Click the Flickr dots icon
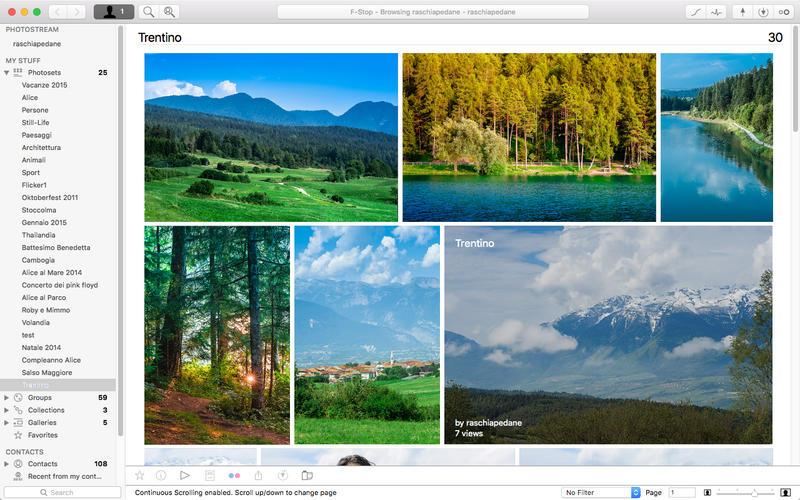The width and height of the screenshot is (800, 500). point(235,475)
